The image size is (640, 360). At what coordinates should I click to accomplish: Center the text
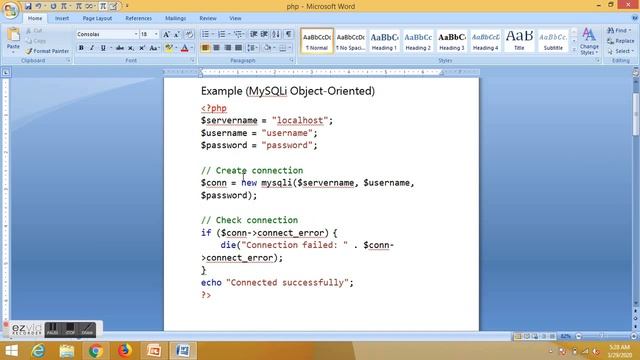tap(216, 48)
